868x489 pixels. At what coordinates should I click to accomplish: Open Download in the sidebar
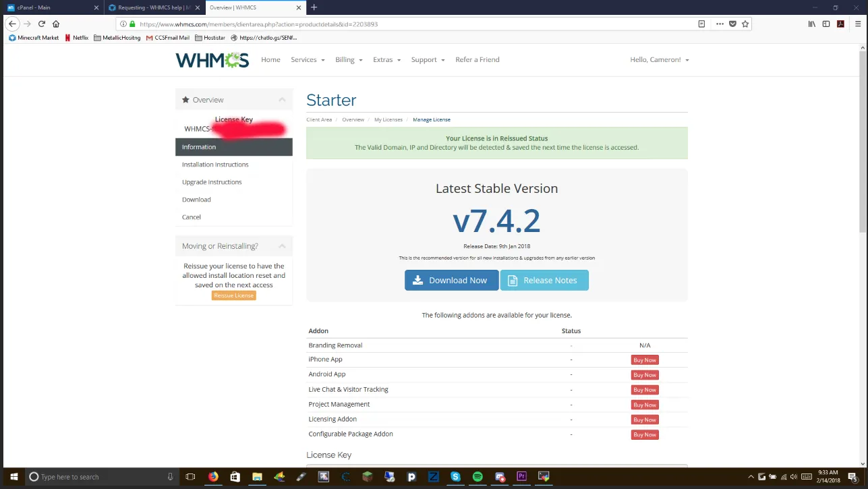(x=234, y=200)
